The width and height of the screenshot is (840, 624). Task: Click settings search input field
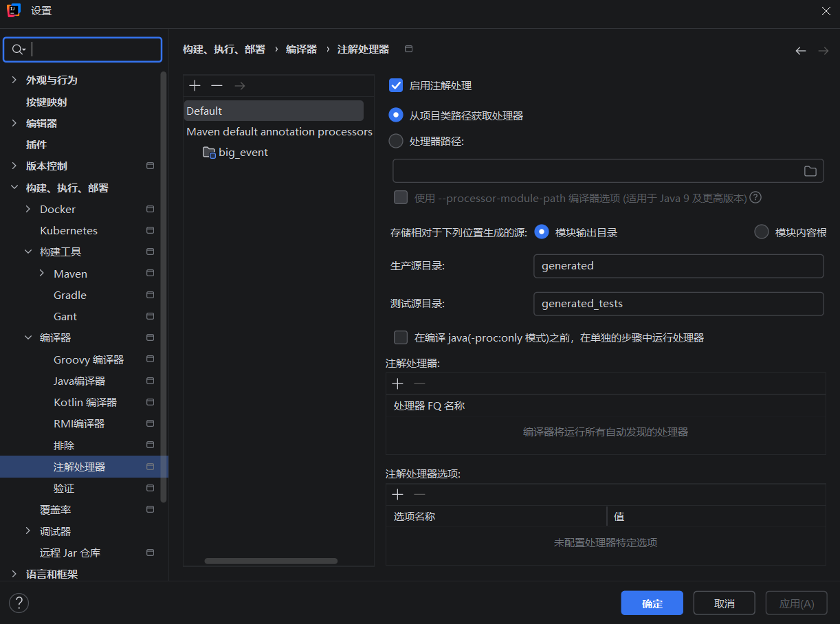point(82,49)
